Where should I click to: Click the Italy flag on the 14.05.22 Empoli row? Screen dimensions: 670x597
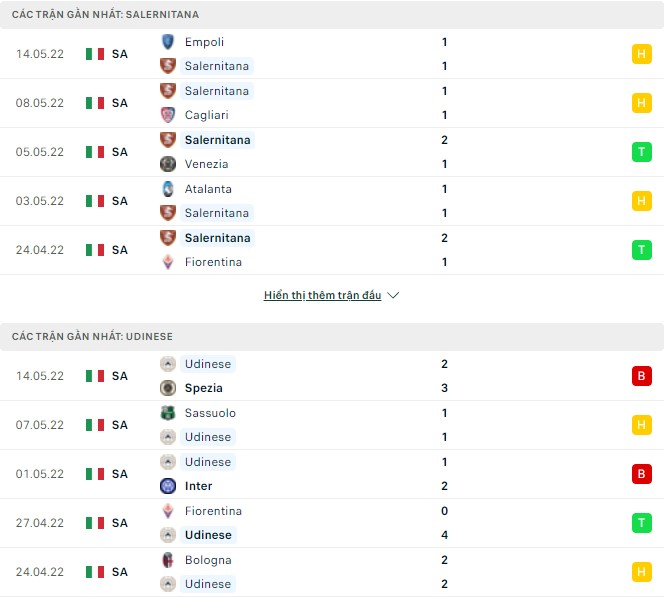95,54
